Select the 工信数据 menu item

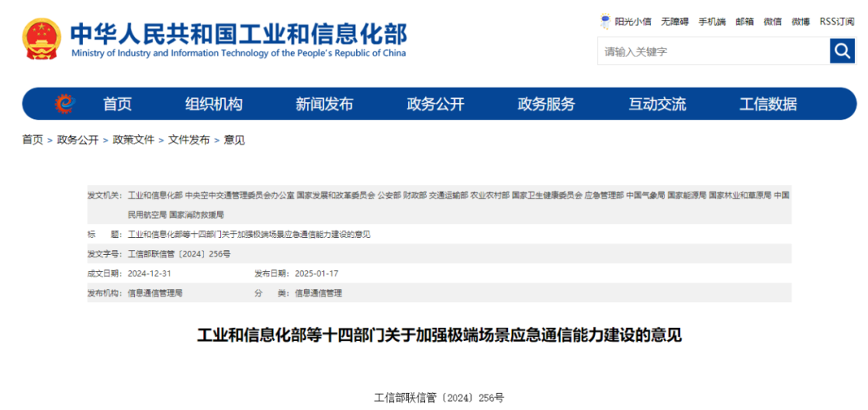point(768,104)
